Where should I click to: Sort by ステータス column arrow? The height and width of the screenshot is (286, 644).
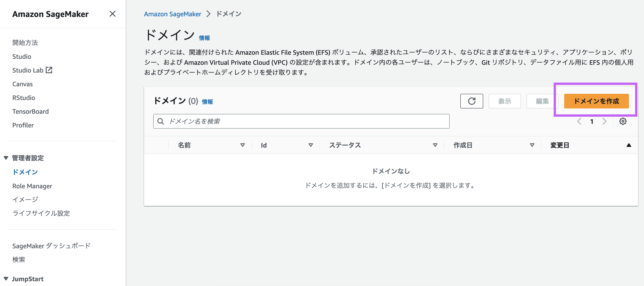(x=435, y=145)
